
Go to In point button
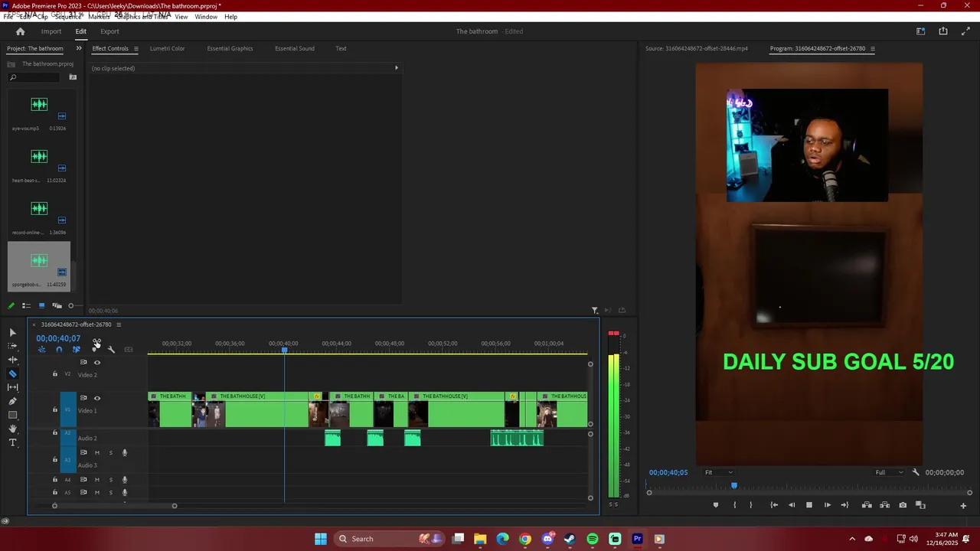point(773,505)
